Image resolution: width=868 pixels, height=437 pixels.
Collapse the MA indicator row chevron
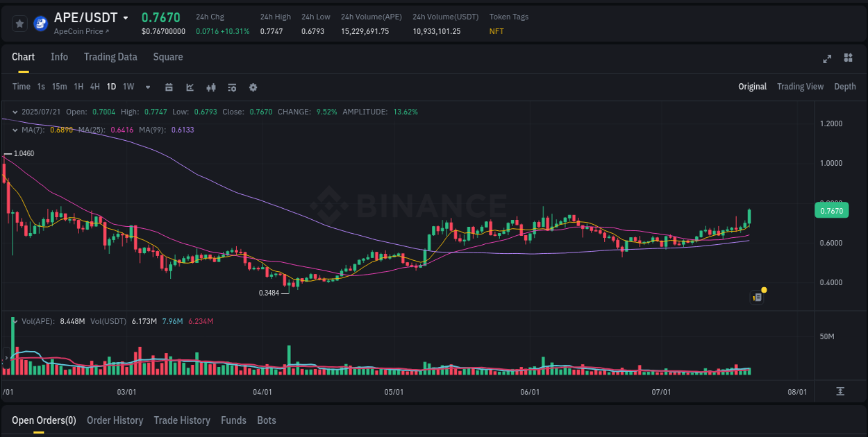(x=14, y=130)
